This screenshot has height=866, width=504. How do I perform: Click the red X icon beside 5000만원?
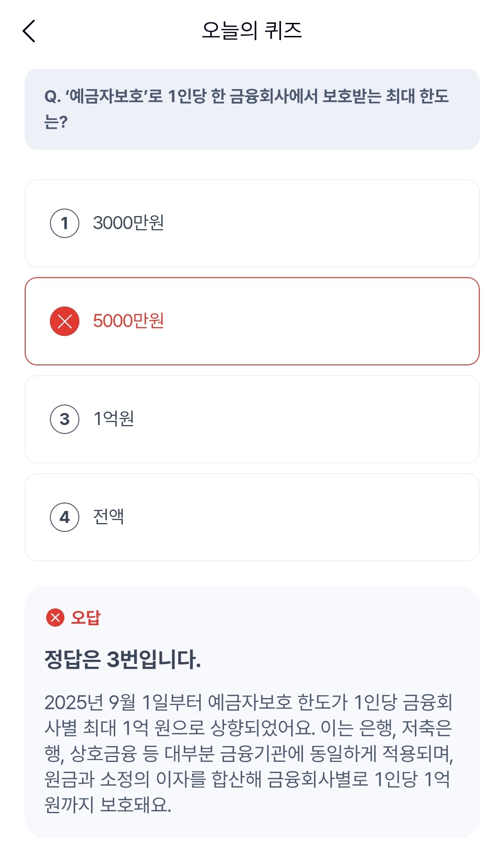pos(64,321)
